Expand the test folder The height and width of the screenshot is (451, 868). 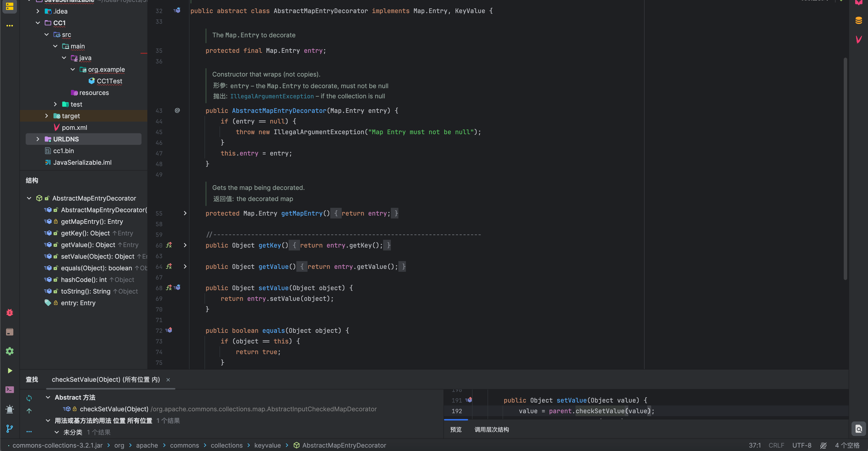pyautogui.click(x=55, y=104)
